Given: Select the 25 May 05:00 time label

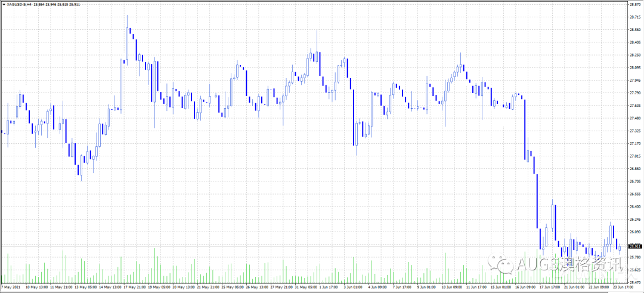Looking at the screenshot, I should click(x=232, y=286).
